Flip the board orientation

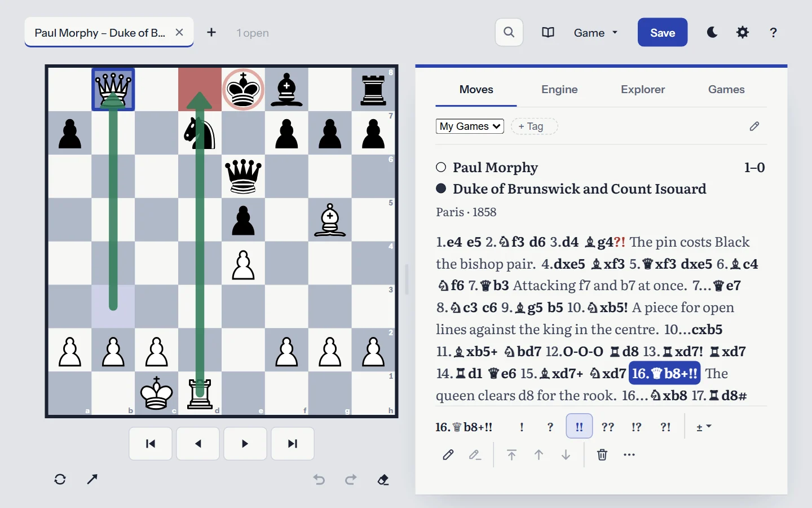tap(60, 479)
